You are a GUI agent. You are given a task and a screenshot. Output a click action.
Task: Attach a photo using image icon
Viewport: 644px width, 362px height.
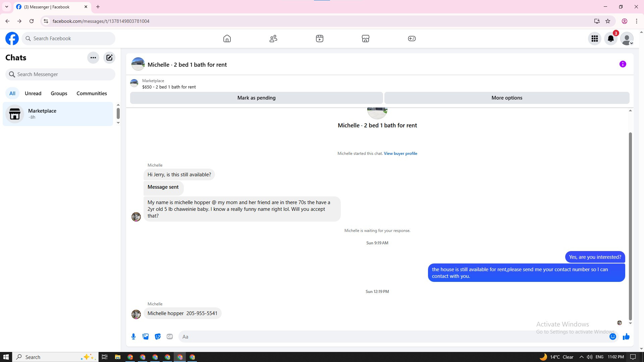pos(146,337)
